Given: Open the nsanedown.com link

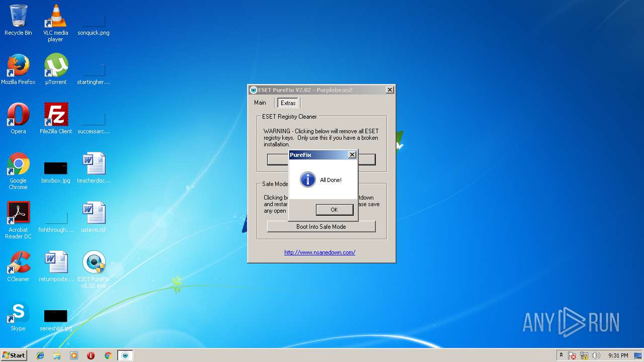Looking at the screenshot, I should (319, 252).
